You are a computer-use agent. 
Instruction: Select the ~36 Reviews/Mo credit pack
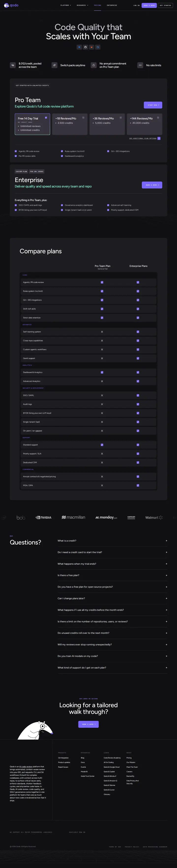pyautogui.click(x=107, y=124)
